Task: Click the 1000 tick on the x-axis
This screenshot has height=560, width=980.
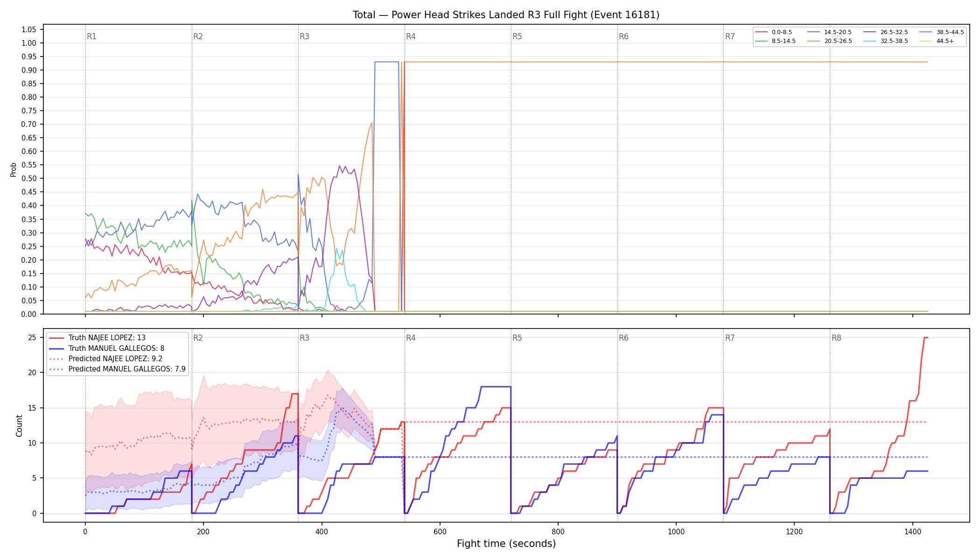Action: [676, 532]
